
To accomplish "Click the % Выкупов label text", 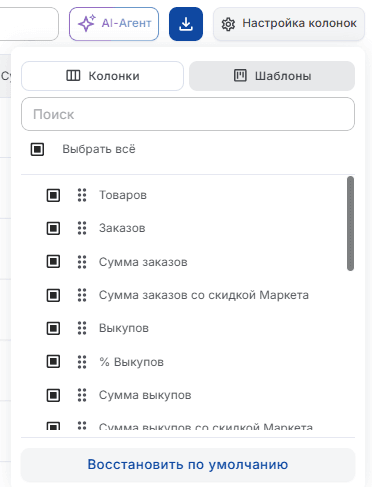I will point(132,362).
